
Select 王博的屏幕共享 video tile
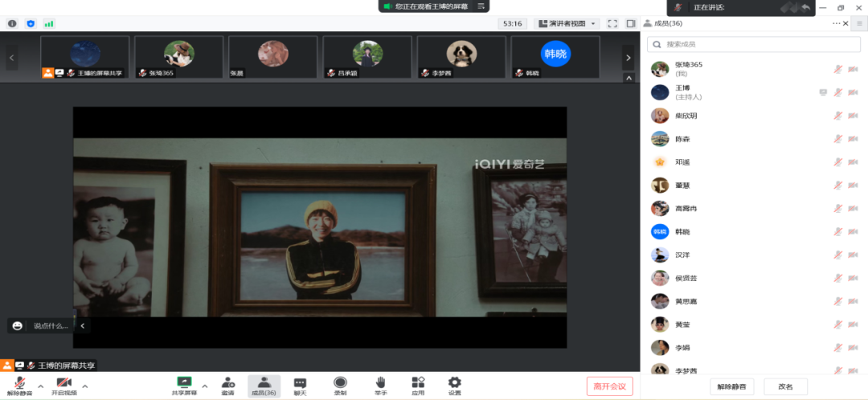(84, 57)
